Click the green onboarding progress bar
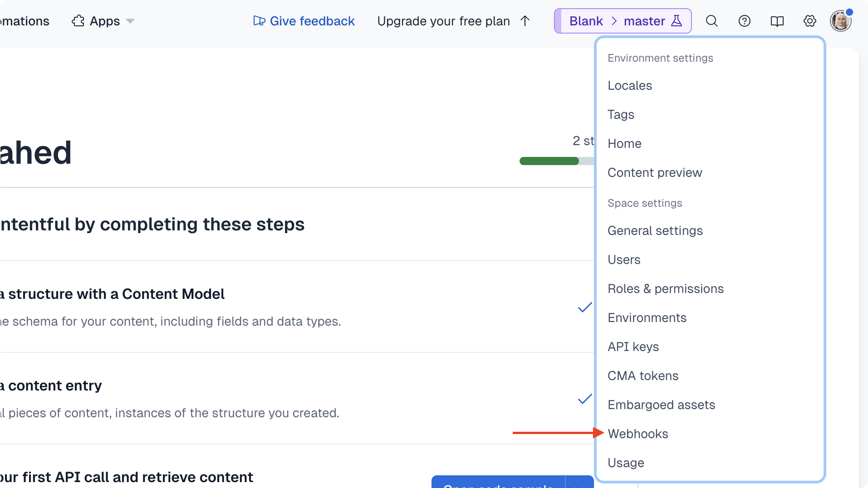This screenshot has width=868, height=488. 549,161
